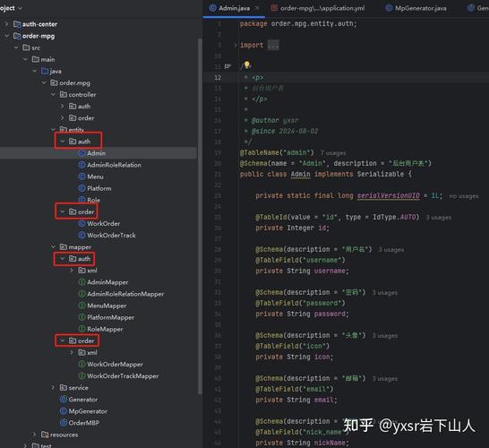Click the '7 usages' hint
The height and width of the screenshot is (448, 489).
[333, 153]
